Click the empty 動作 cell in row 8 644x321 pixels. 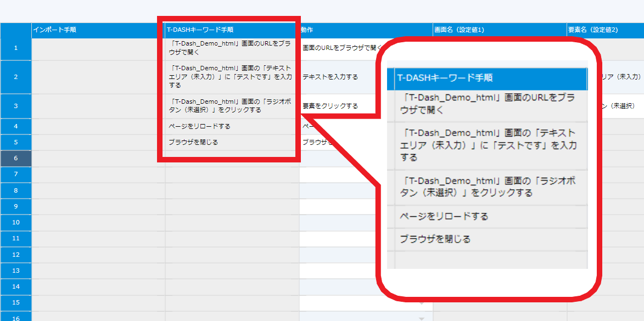(x=335, y=190)
